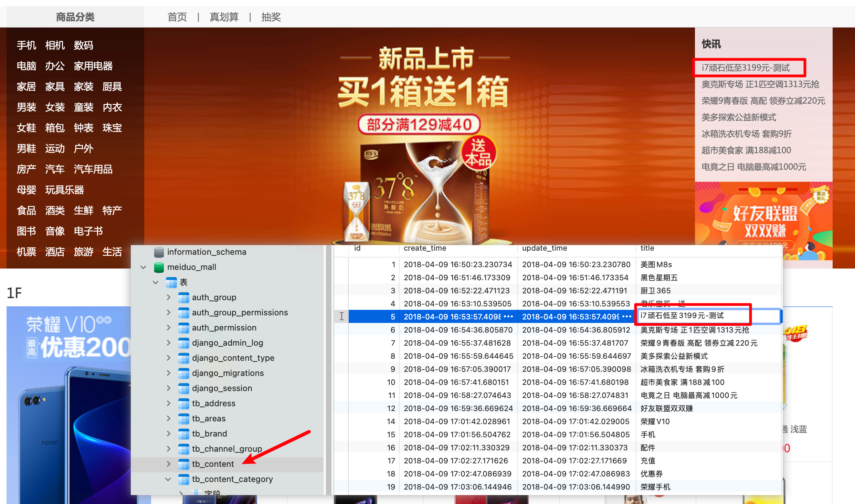Open the 抽奖 navigation tab
This screenshot has height=504, width=855.
pos(271,17)
